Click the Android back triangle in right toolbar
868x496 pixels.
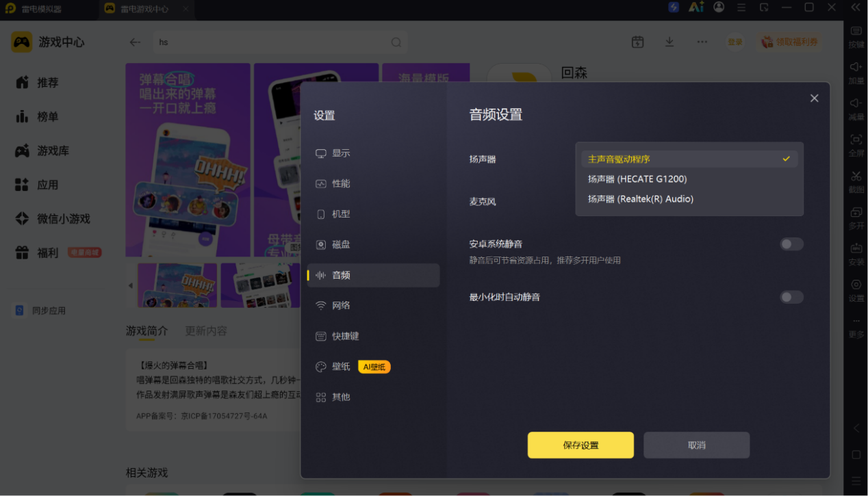(x=856, y=428)
